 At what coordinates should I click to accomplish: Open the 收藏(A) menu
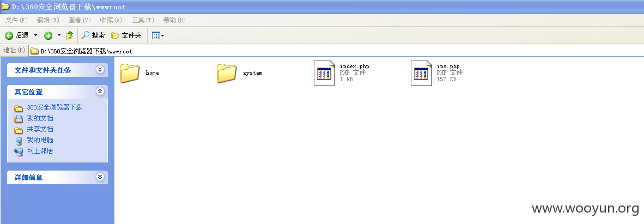(111, 20)
